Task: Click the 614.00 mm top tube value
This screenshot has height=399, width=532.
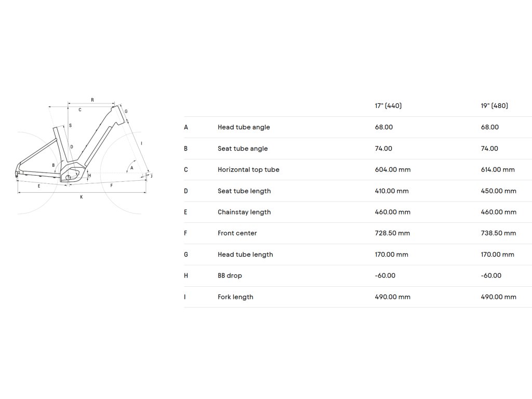Action: 498,170
